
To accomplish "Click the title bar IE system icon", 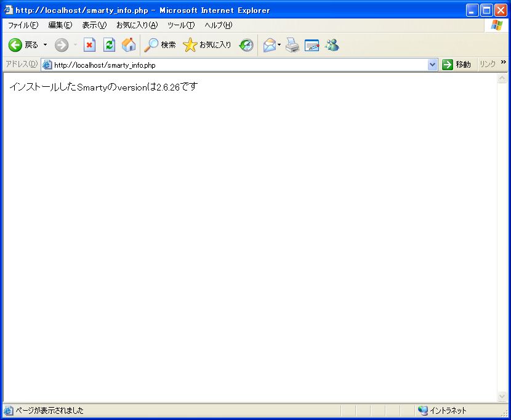I will 8,10.
